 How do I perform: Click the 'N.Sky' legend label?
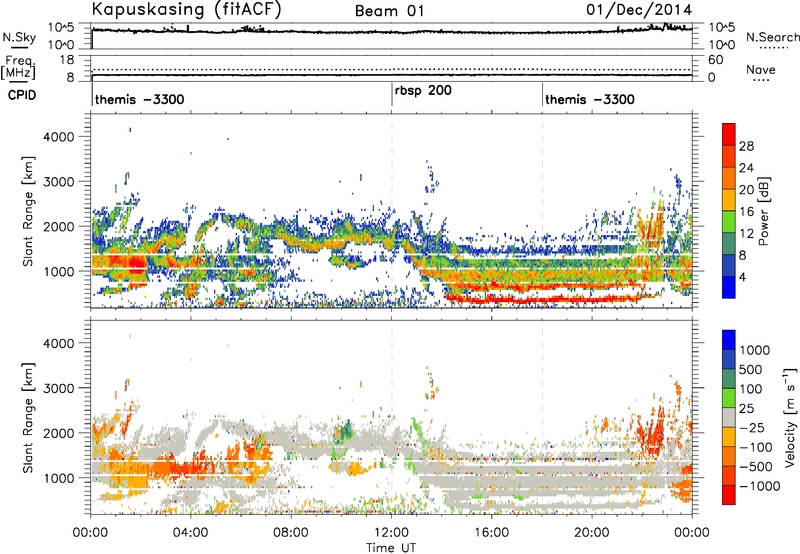pyautogui.click(x=19, y=37)
